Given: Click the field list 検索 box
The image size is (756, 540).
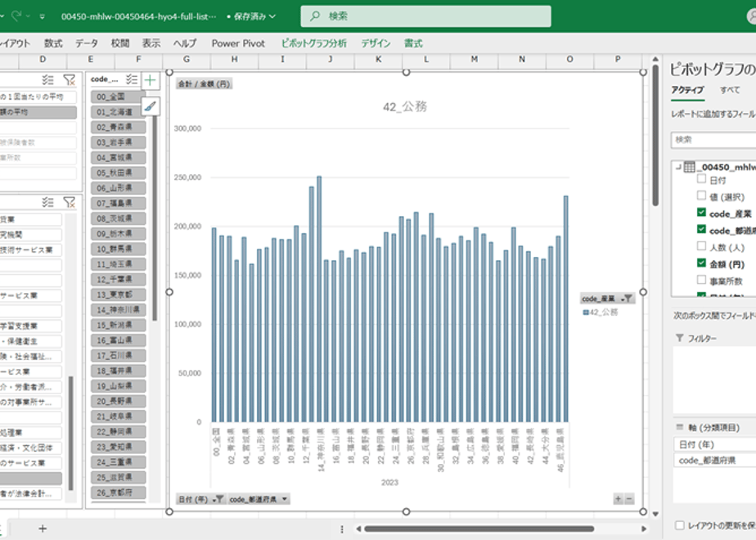Looking at the screenshot, I should click(713, 140).
